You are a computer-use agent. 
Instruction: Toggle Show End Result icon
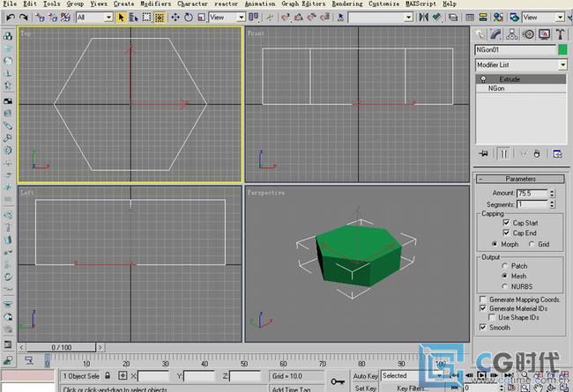tap(504, 154)
